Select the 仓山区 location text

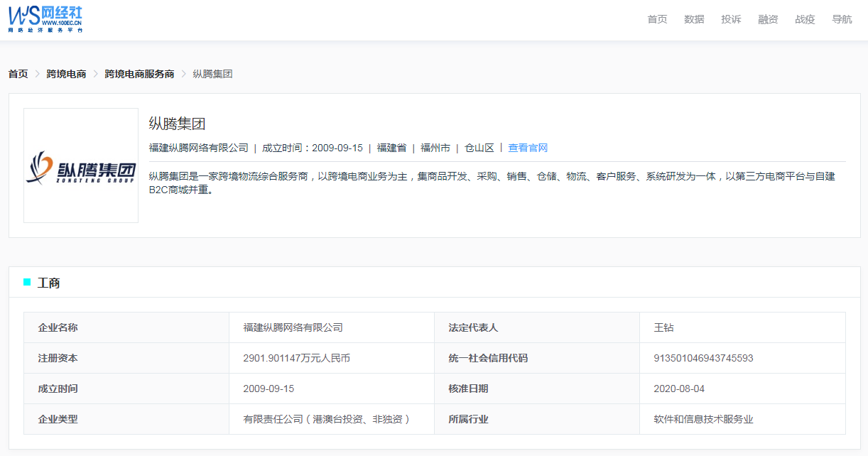pyautogui.click(x=479, y=148)
